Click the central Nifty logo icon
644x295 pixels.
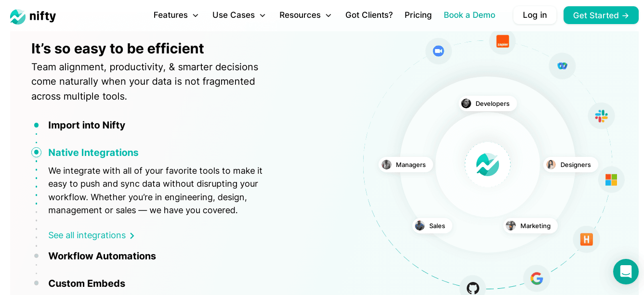(487, 165)
